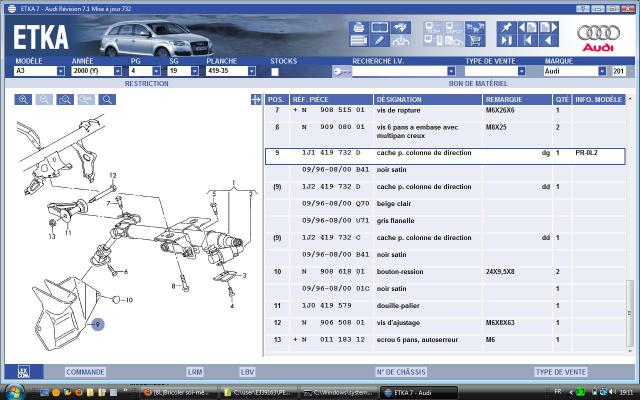Image resolution: width=640 pixels, height=400 pixels.
Task: Click the POS. column header
Action: [x=276, y=100]
